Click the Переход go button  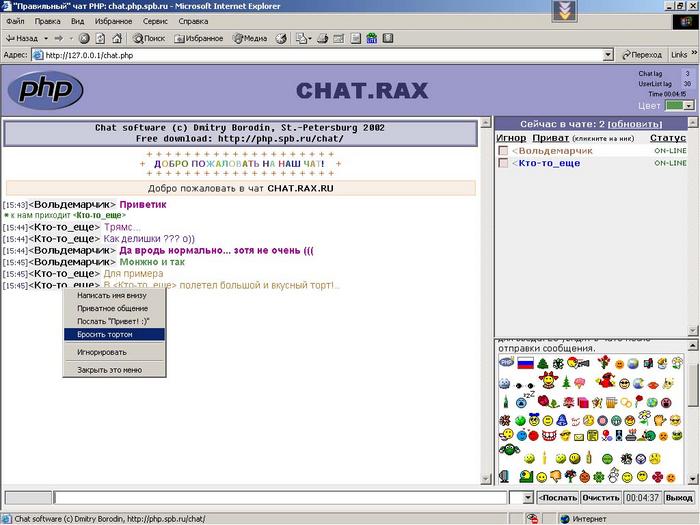tap(642, 55)
